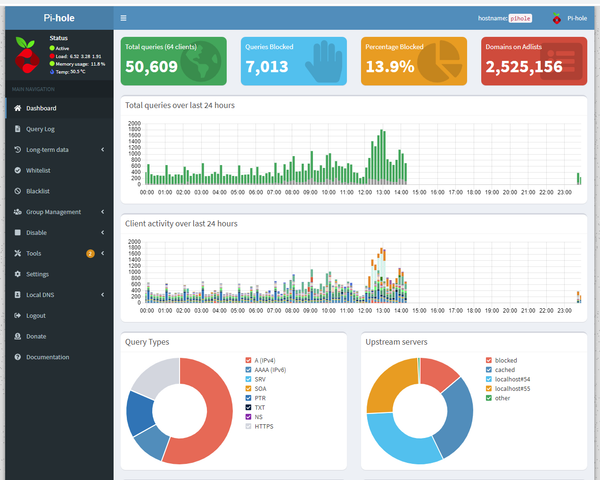The image size is (600, 480).
Task: Click the Settings gear icon
Action: point(18,274)
